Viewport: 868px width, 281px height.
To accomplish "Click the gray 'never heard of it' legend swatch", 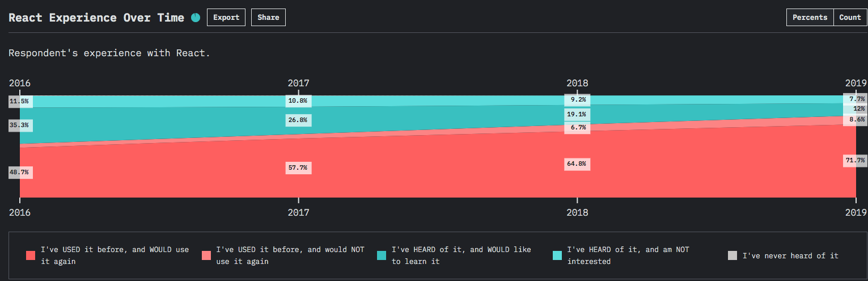I will tap(733, 255).
